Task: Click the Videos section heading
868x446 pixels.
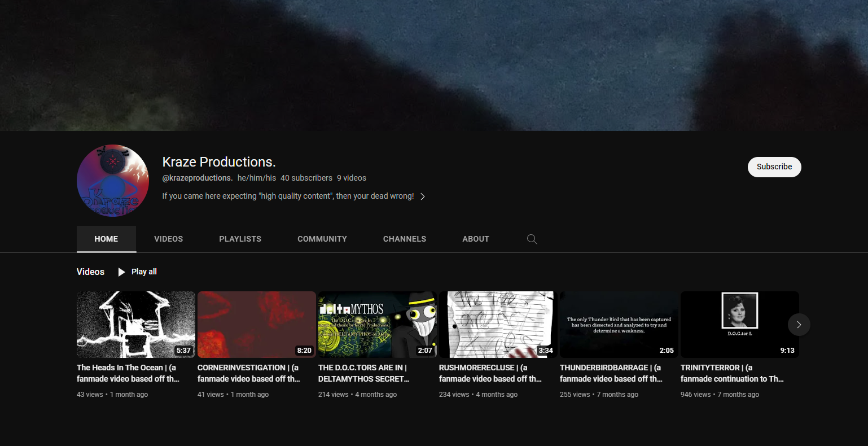Action: [x=91, y=272]
